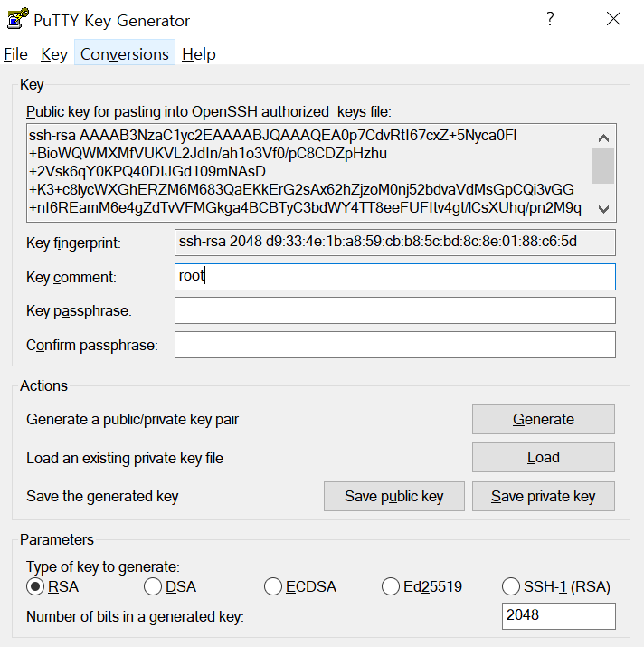Select the RSA key type

36,587
